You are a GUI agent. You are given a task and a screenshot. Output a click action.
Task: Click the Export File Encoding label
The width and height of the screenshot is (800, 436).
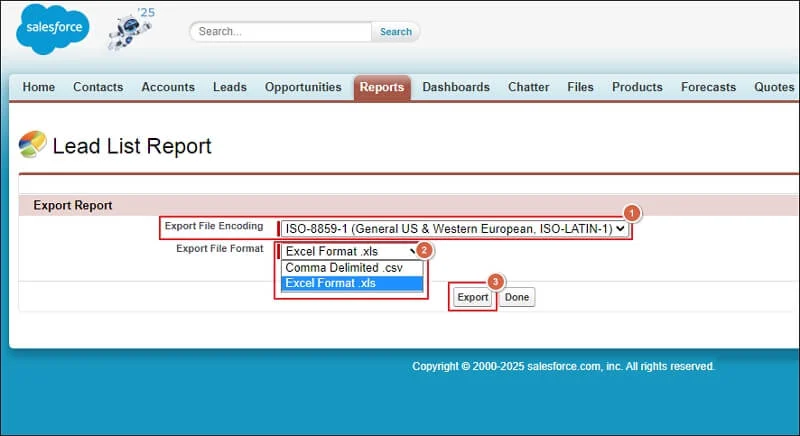tap(214, 226)
